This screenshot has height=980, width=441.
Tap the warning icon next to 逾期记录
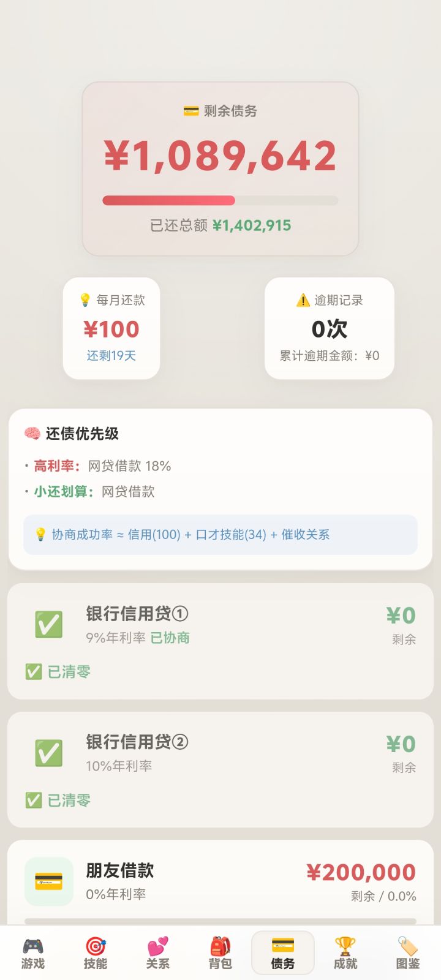[303, 300]
